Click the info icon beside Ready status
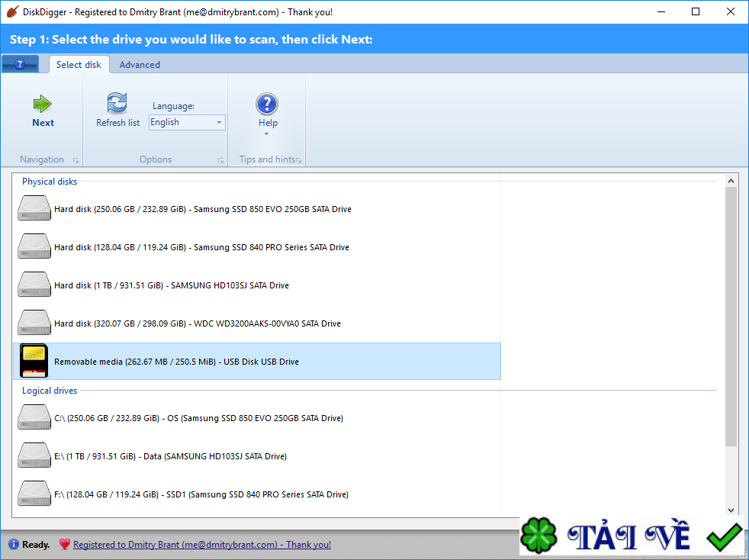749x560 pixels. point(14,544)
